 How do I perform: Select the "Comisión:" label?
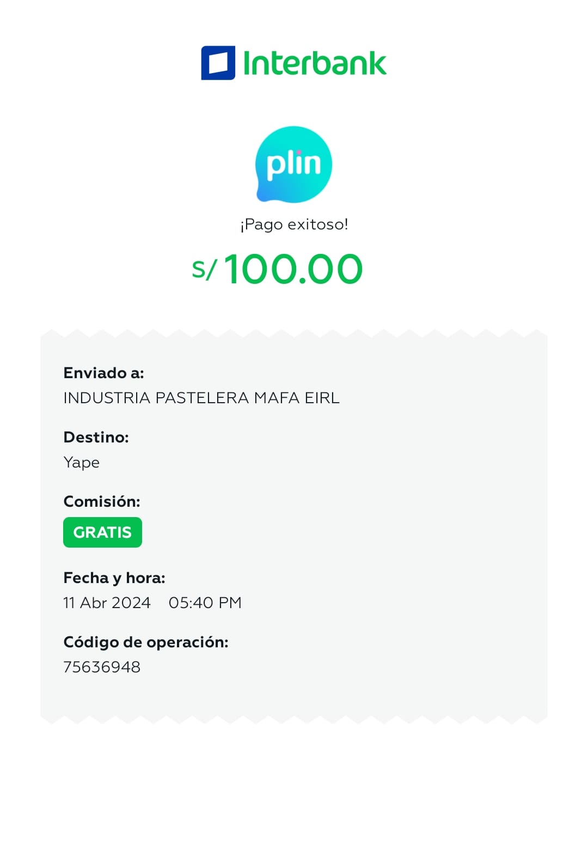(x=102, y=502)
